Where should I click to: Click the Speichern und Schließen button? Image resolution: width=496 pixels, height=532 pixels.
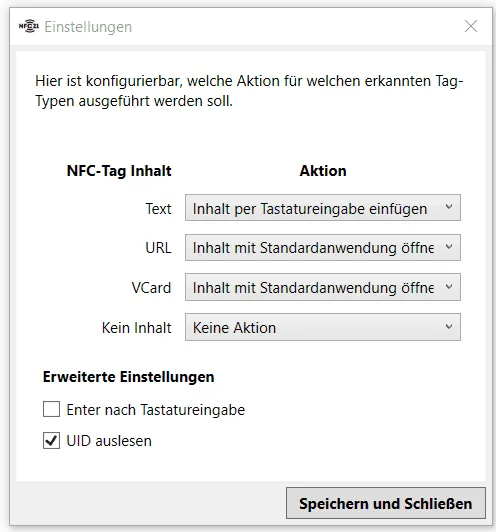pyautogui.click(x=386, y=504)
